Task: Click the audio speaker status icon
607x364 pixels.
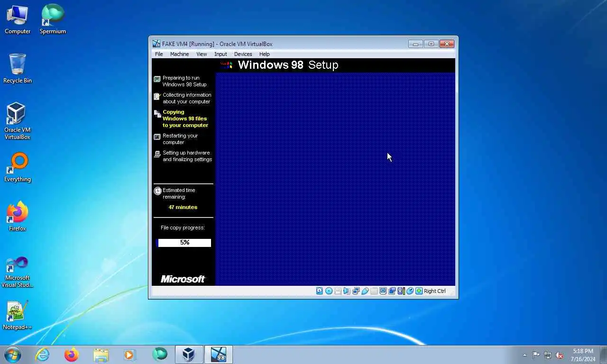Action: (x=347, y=291)
